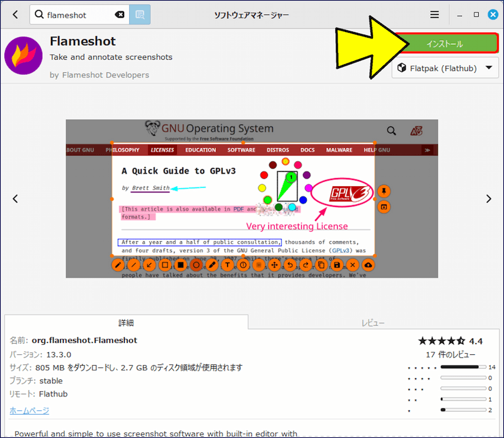The width and height of the screenshot is (504, 438).
Task: Click the 4.4 star rating
Action: [450, 341]
